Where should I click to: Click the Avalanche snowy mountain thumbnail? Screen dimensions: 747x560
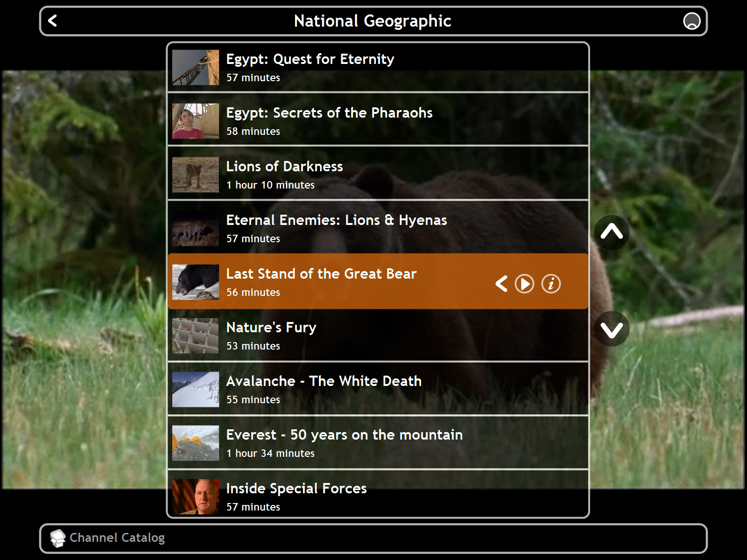coord(196,390)
